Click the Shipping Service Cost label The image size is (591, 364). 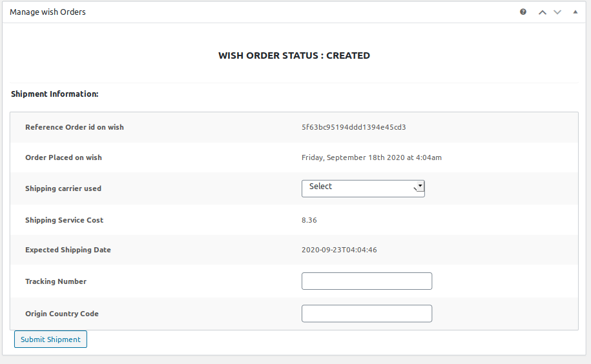coord(64,220)
